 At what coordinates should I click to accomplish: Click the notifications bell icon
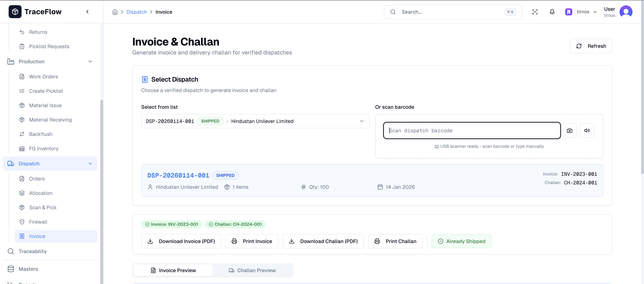tap(552, 12)
